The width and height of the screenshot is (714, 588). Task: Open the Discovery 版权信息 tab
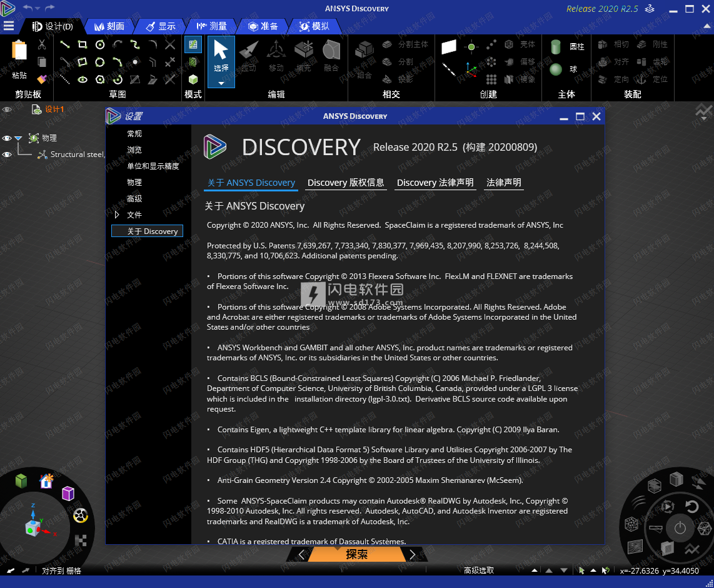pos(346,183)
